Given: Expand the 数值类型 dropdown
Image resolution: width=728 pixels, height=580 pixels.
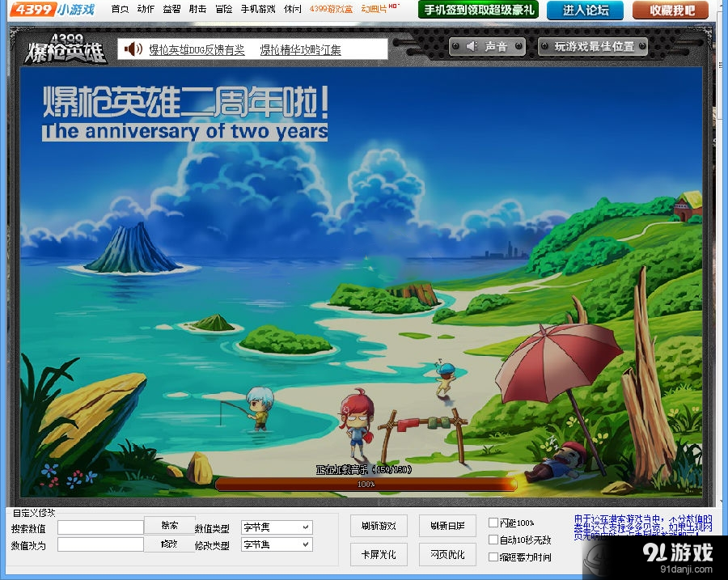Looking at the screenshot, I should (x=277, y=527).
